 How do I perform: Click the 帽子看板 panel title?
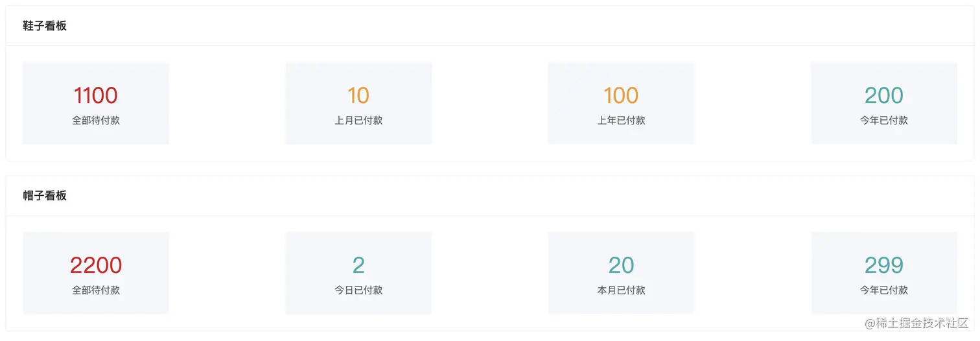[45, 196]
